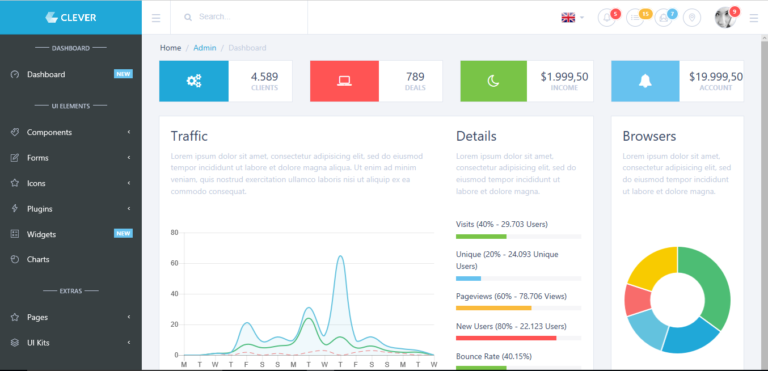768x371 pixels.
Task: Expand the Pages chevron arrow
Action: [x=129, y=317]
